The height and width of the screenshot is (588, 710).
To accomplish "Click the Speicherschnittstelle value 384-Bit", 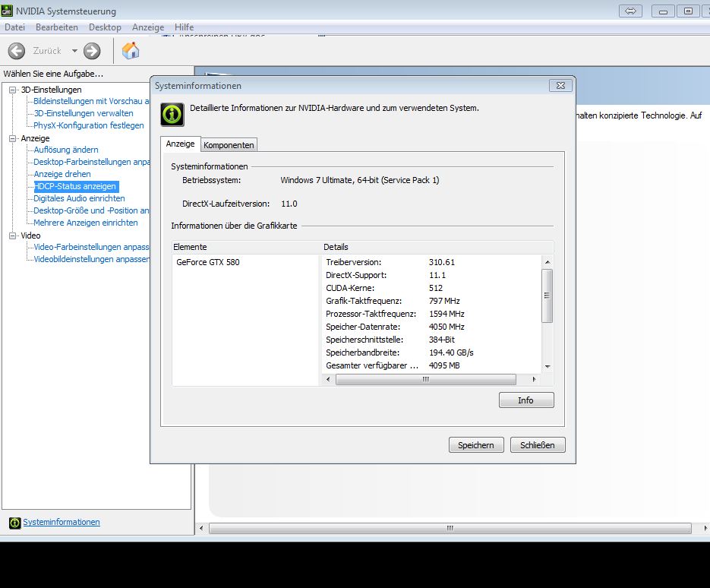I will pyautogui.click(x=441, y=340).
